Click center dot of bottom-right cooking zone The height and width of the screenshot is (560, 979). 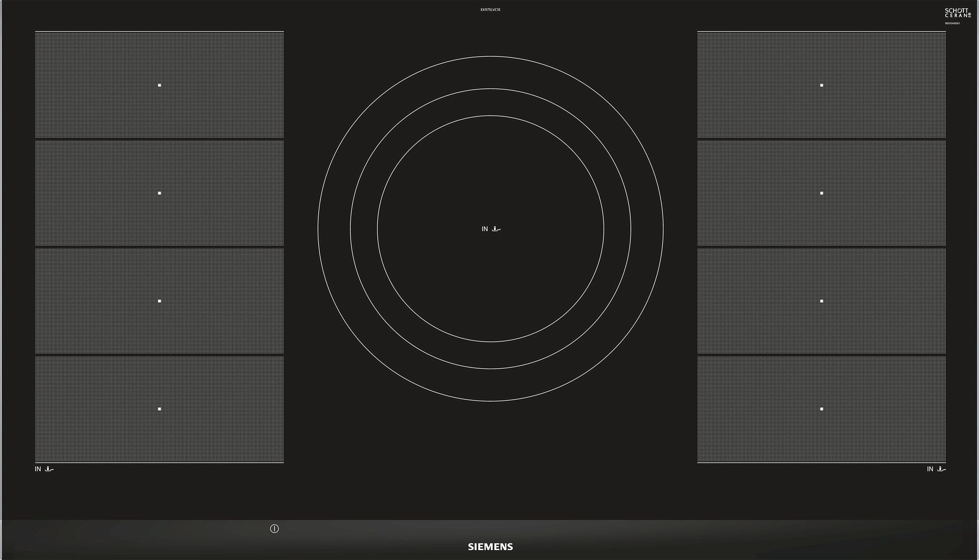coord(821,409)
